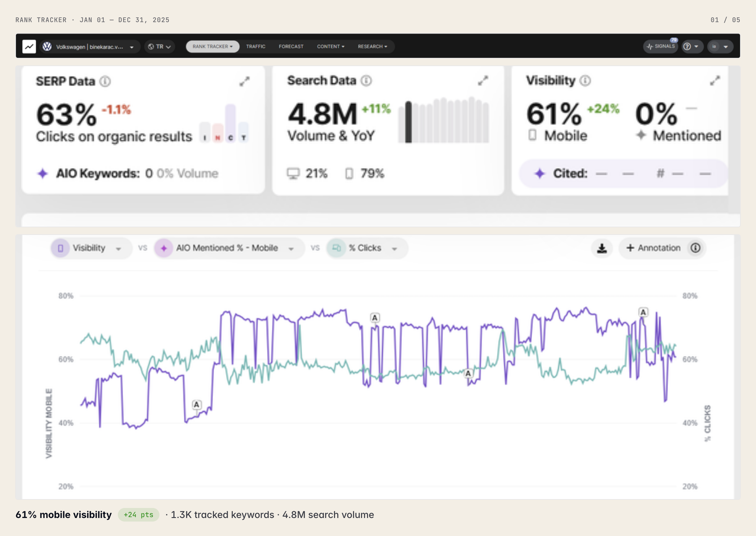Click the 4.8M Volume & YoY value
756x536 pixels.
[x=322, y=114]
